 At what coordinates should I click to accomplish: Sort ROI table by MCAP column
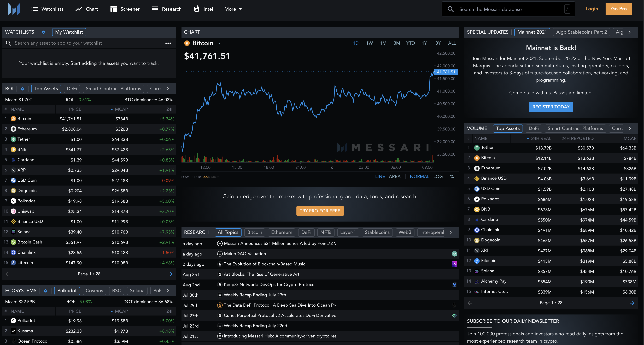pyautogui.click(x=119, y=109)
